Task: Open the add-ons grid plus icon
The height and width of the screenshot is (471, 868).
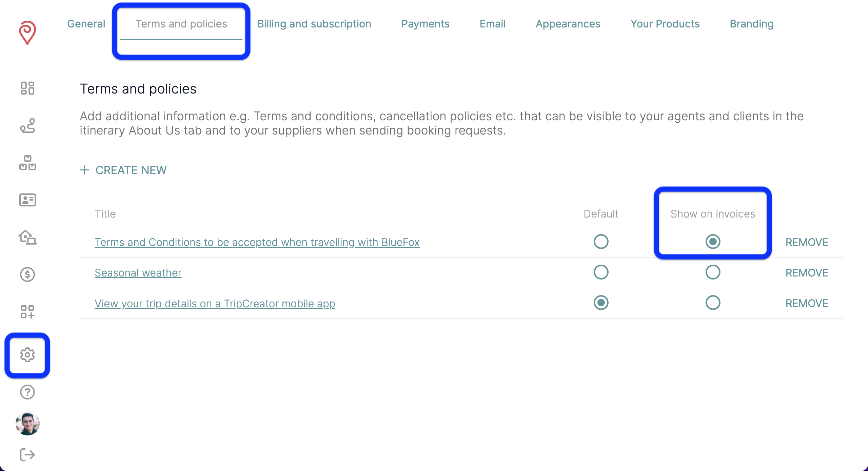Action: (x=27, y=312)
